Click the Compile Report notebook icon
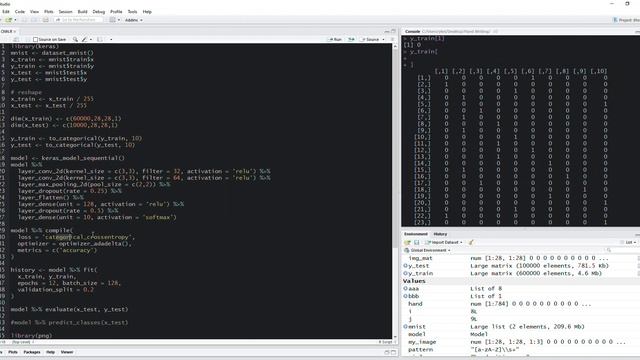The image size is (640, 360). 100,40
